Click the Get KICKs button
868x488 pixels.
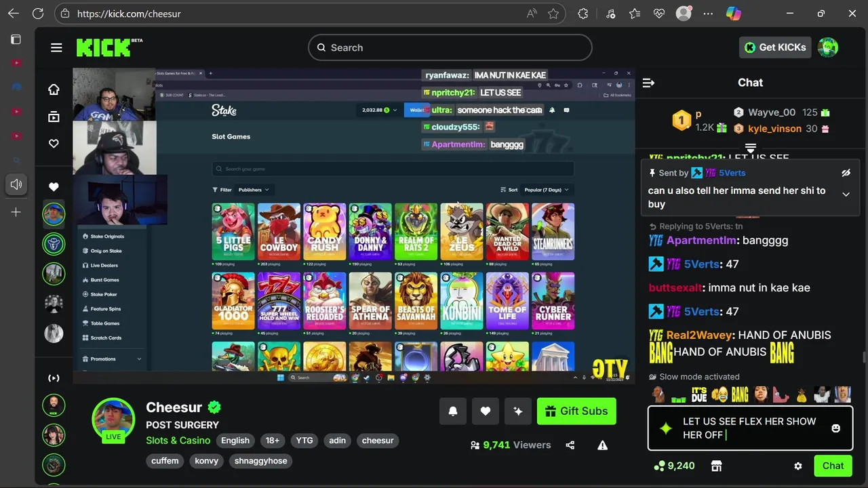click(775, 47)
